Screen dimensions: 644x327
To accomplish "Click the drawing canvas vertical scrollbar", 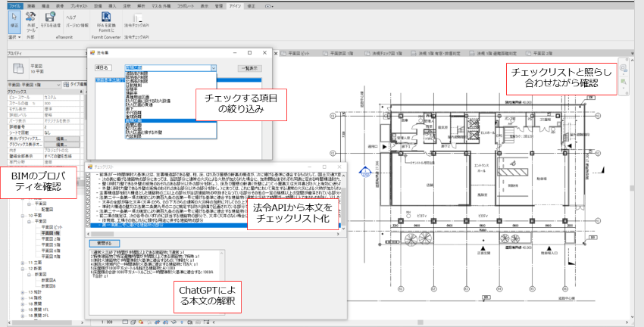I will pos(632,187).
